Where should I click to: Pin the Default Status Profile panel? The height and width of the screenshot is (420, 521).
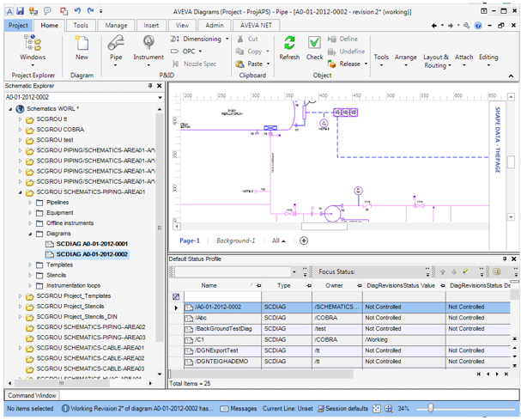click(x=505, y=259)
